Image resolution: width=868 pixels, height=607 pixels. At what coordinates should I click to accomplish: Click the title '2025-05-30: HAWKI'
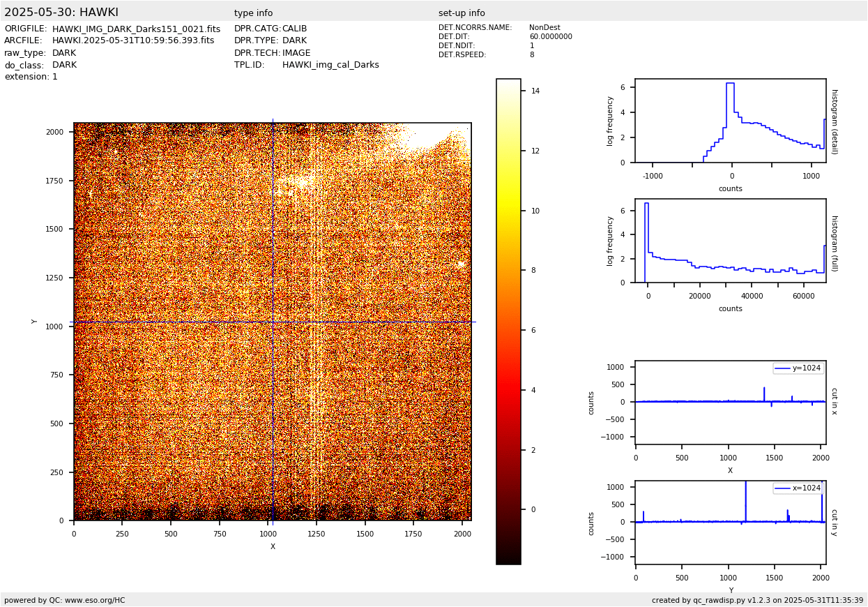click(61, 13)
